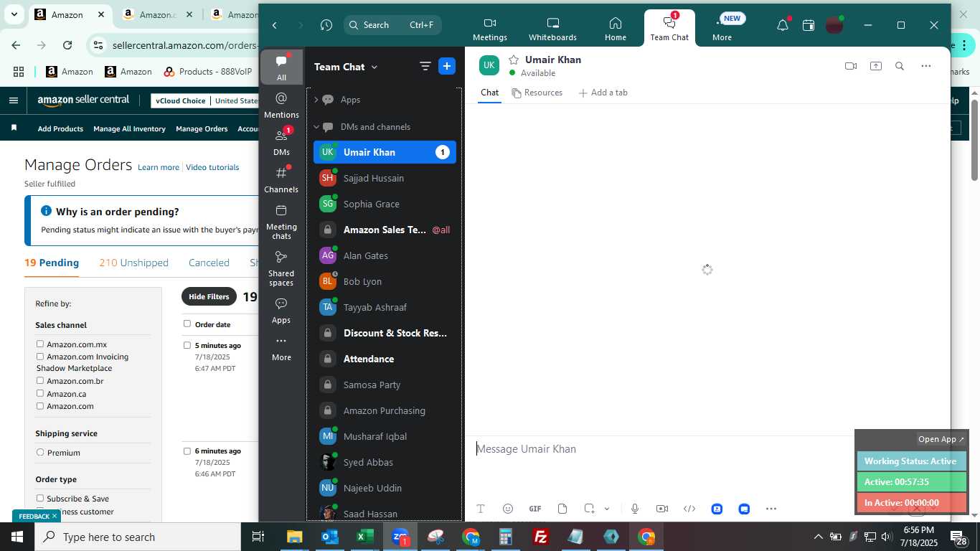Tick the Amazon.com.mx sales channel checkbox

tap(40, 344)
